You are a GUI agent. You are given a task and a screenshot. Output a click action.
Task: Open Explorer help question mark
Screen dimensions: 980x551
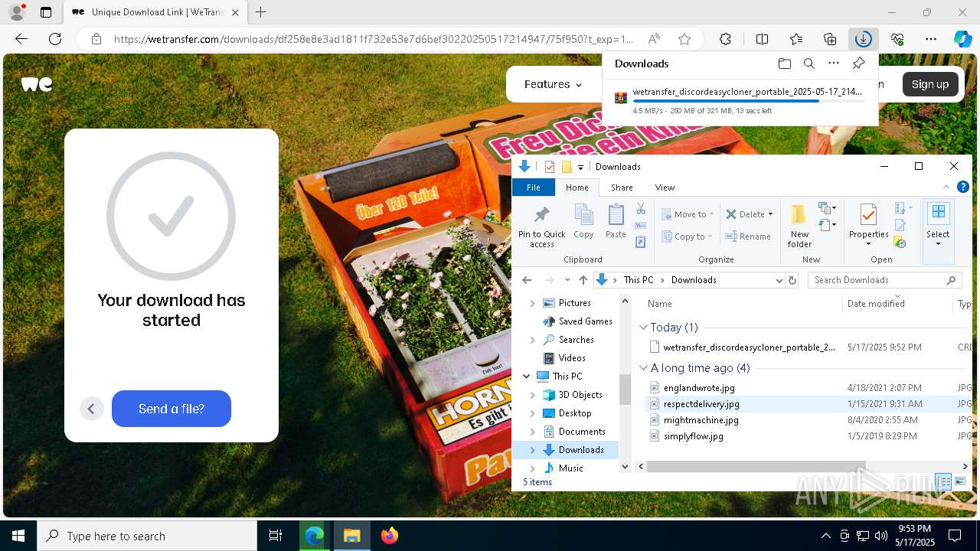pos(963,187)
